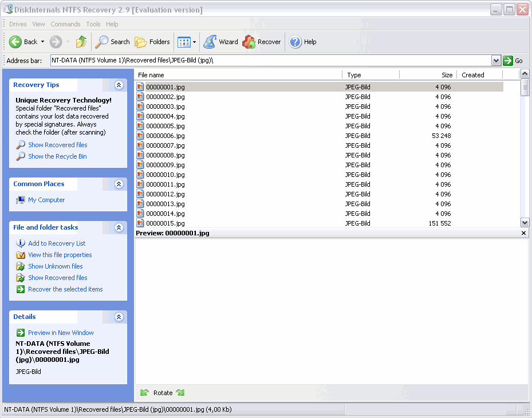The width and height of the screenshot is (532, 418).
Task: Click Show Recovered files in Recovery Tips
Action: [58, 145]
